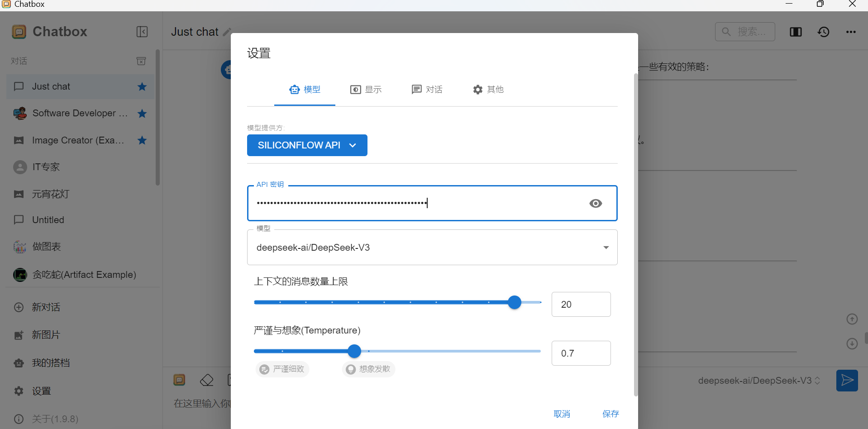Click the 搜索 search box
Screen dimensions: 868x429
click(745, 32)
